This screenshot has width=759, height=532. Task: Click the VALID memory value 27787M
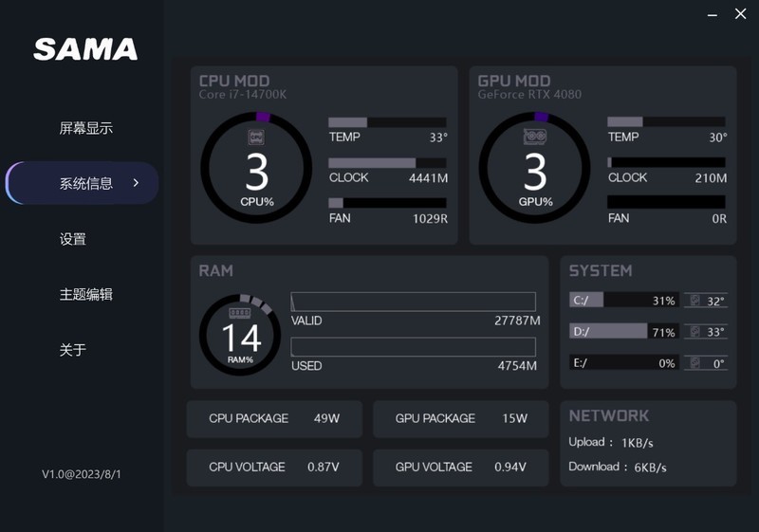tap(517, 321)
